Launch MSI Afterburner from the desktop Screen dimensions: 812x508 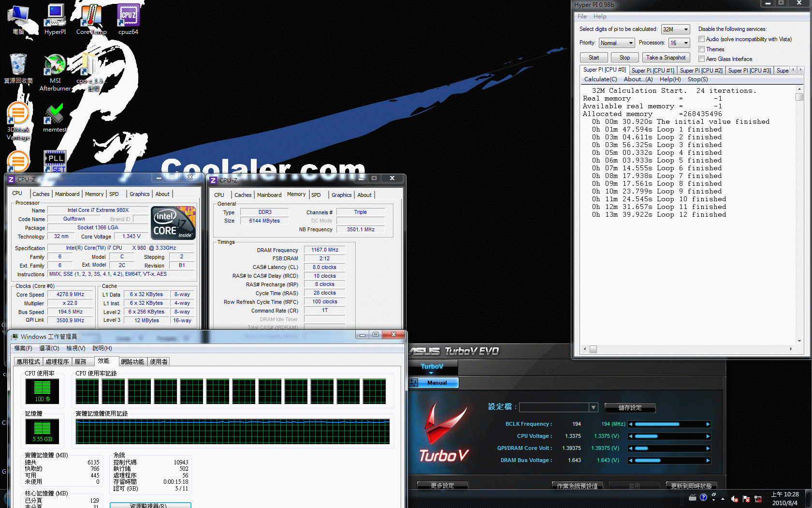(55, 72)
